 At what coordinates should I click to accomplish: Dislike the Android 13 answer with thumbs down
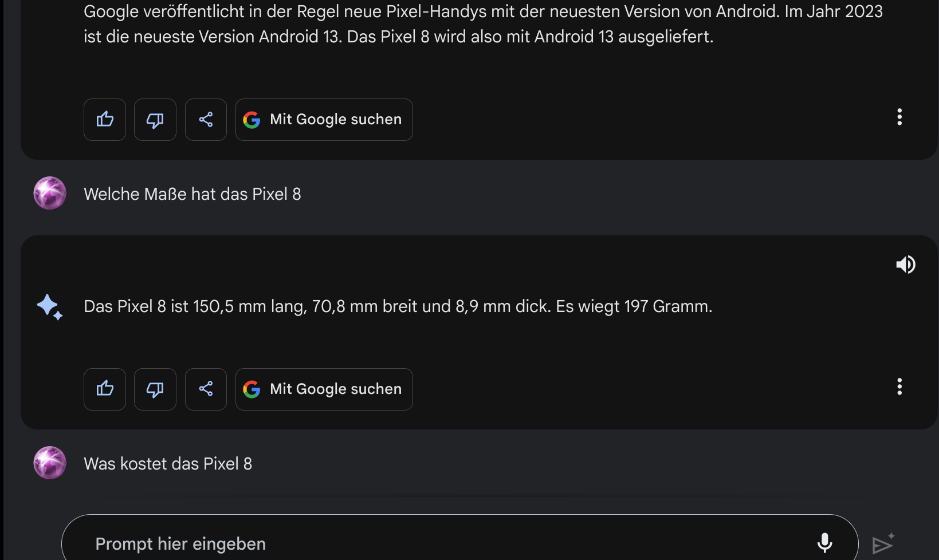pos(155,120)
